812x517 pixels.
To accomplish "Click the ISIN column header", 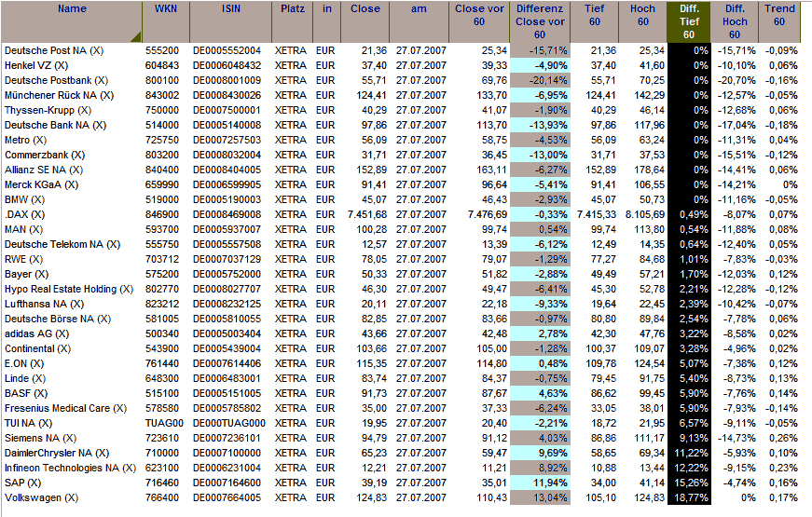I will pos(231,21).
